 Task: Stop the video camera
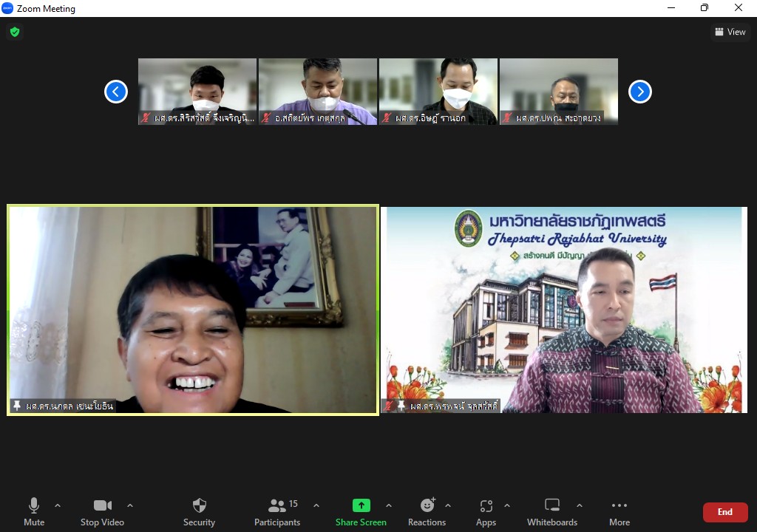click(102, 512)
